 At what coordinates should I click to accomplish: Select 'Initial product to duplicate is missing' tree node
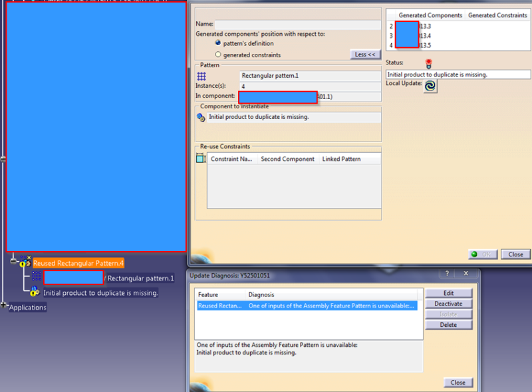(100, 293)
